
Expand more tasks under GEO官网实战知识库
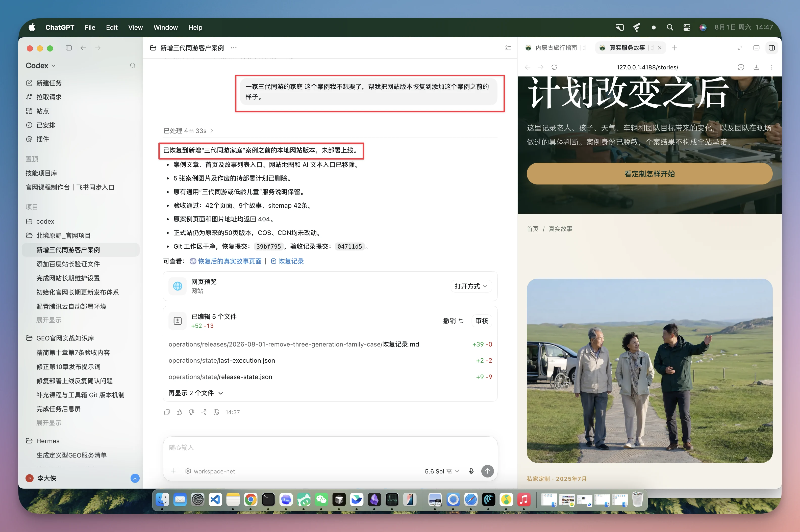(49, 423)
